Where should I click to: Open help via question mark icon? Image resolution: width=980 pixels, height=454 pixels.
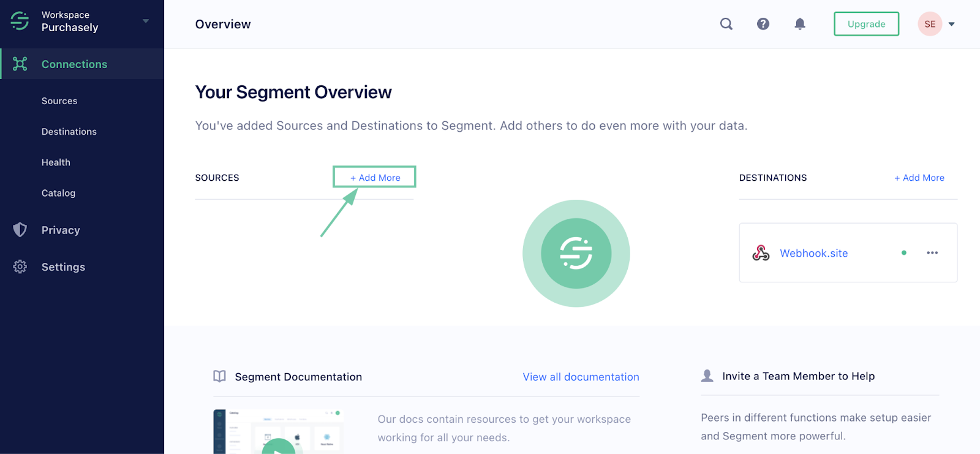[763, 24]
